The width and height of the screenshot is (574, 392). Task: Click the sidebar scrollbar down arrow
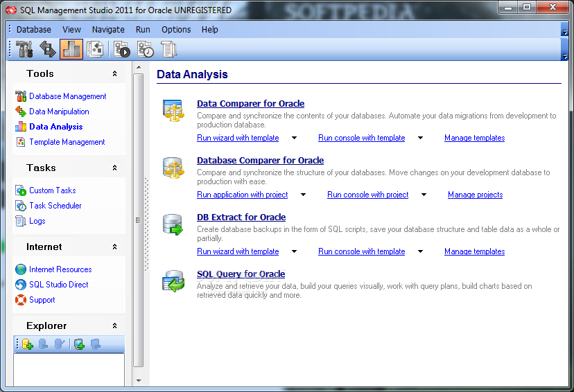click(x=139, y=381)
